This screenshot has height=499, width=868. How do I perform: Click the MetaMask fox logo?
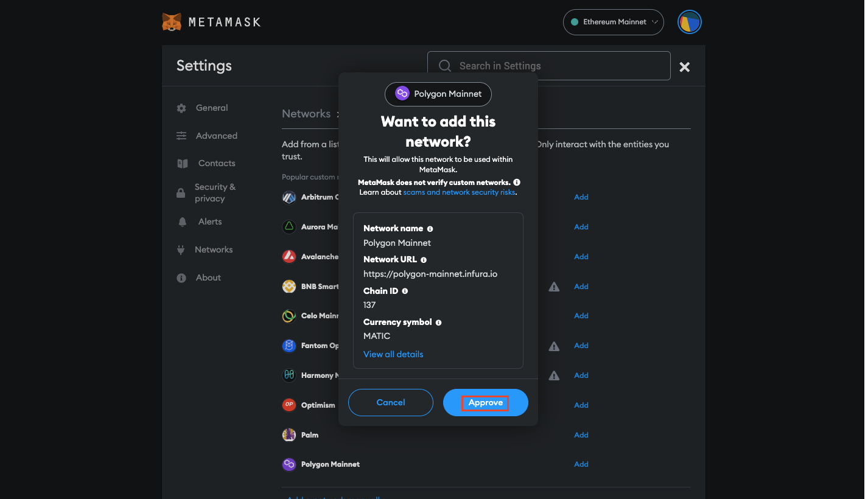coord(172,21)
